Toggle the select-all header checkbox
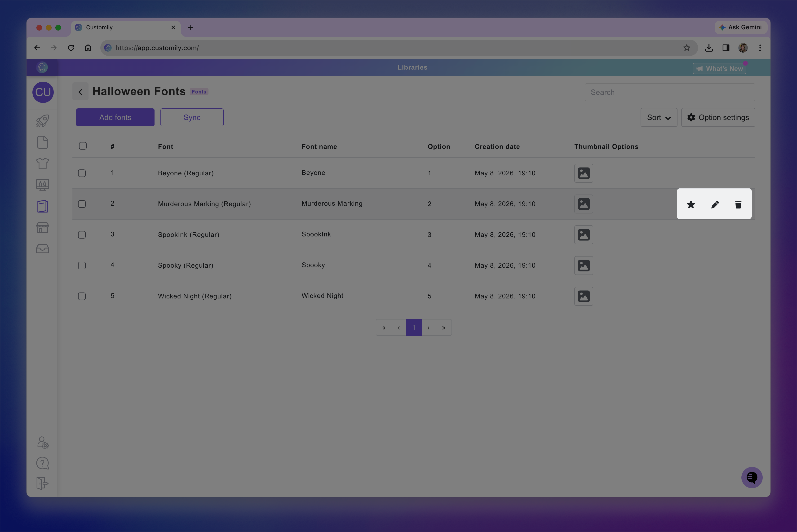The height and width of the screenshot is (532, 797). coord(83,146)
